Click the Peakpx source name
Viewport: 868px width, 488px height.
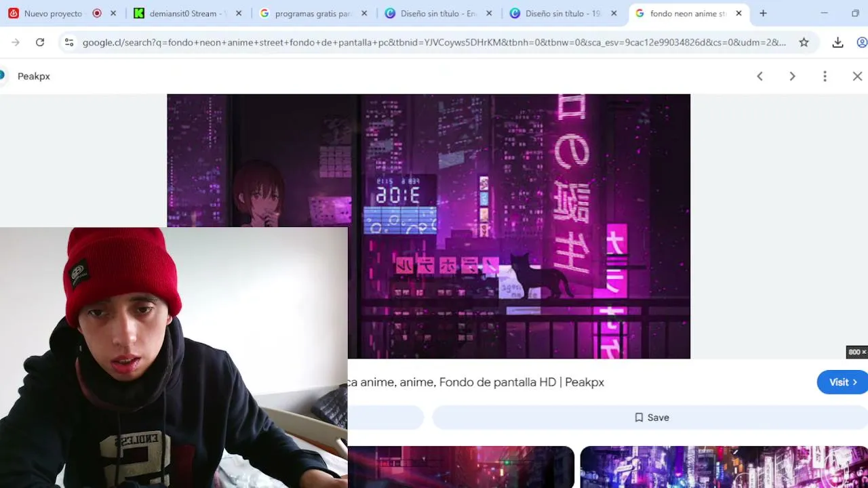[x=34, y=77]
